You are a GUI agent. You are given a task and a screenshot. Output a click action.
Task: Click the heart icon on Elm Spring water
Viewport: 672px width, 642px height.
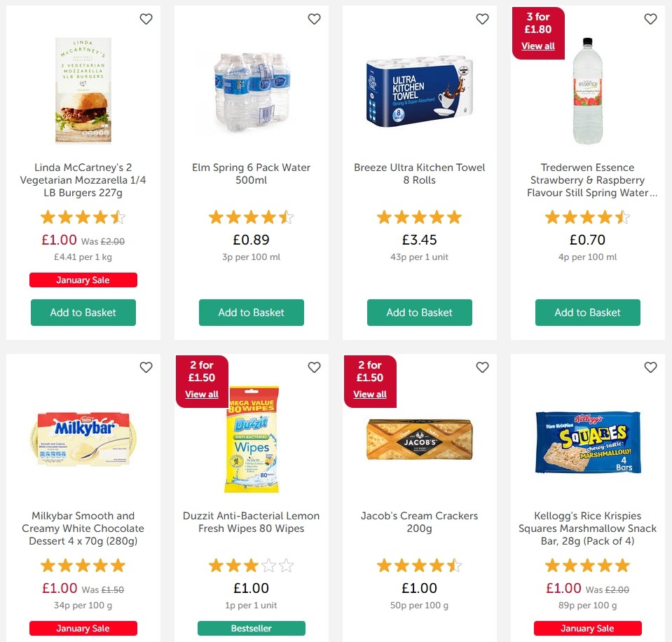tap(314, 19)
